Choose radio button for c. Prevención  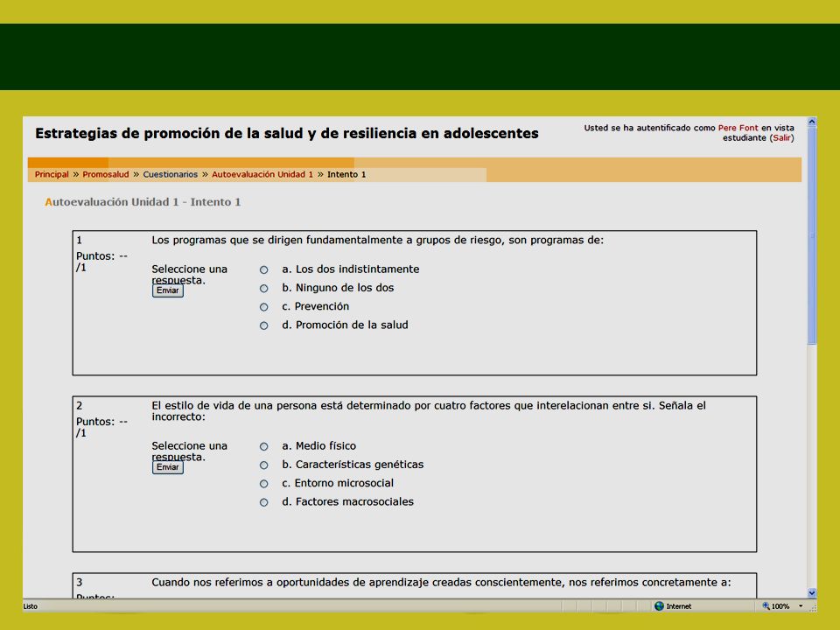(x=263, y=307)
